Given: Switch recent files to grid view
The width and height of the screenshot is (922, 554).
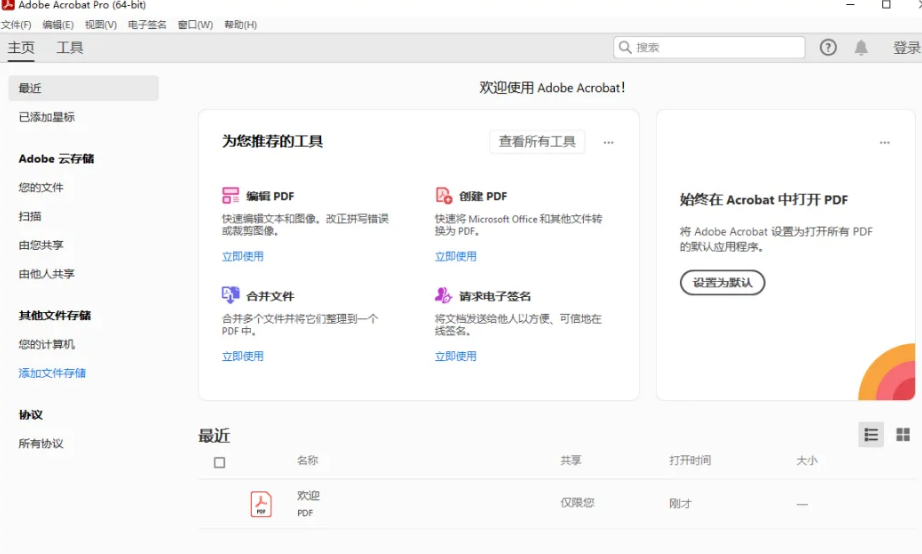Looking at the screenshot, I should click(x=903, y=435).
